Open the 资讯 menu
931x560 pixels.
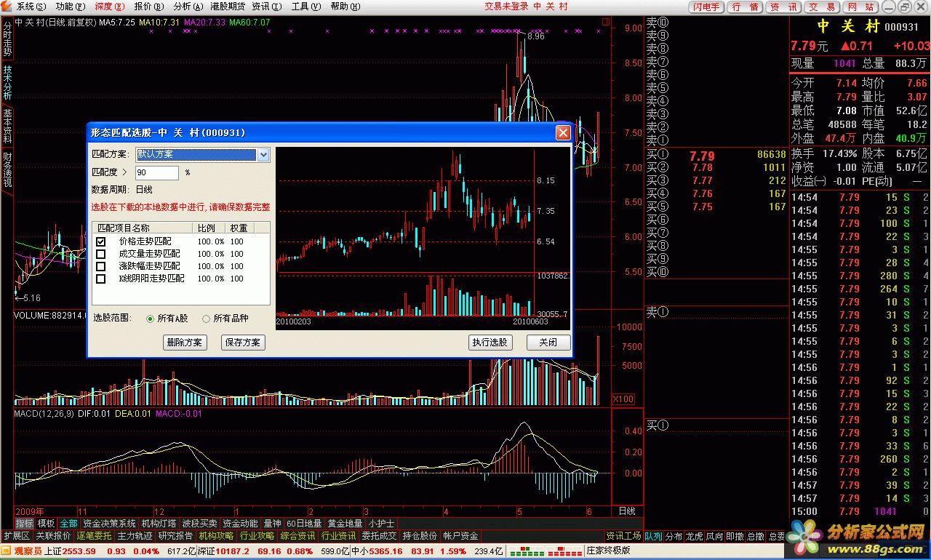[265, 7]
